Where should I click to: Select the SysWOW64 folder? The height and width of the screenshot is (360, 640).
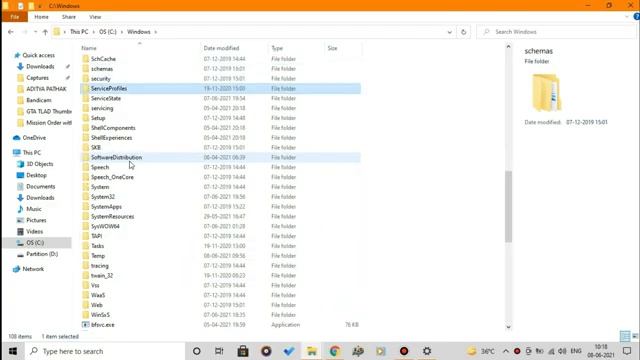105,226
